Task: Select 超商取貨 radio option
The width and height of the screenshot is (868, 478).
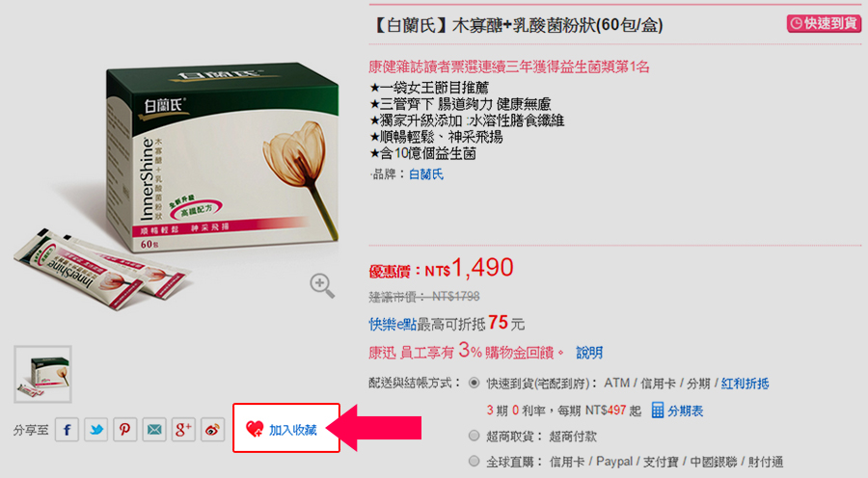Action: (x=474, y=436)
